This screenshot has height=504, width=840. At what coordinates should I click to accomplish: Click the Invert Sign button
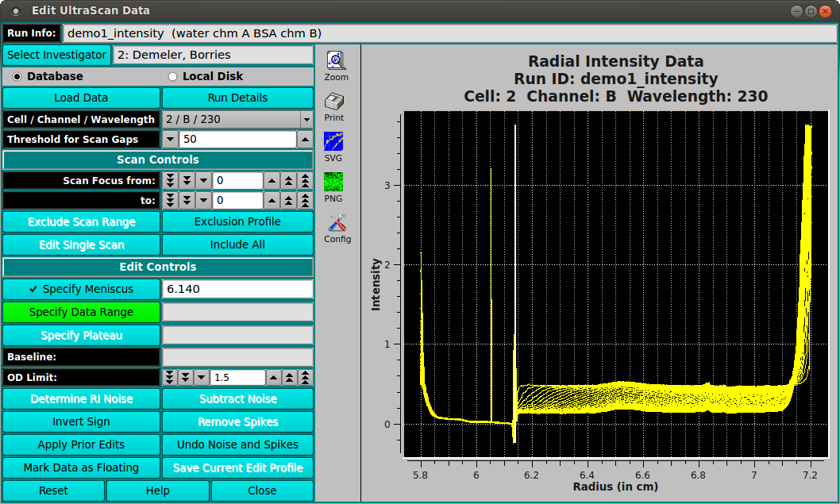(x=81, y=422)
